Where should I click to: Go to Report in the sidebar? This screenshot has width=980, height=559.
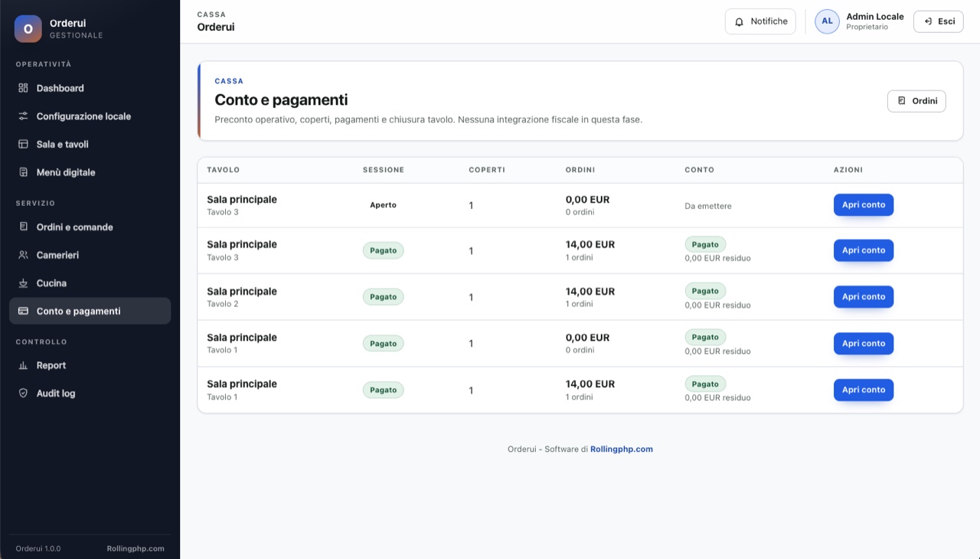click(90, 366)
